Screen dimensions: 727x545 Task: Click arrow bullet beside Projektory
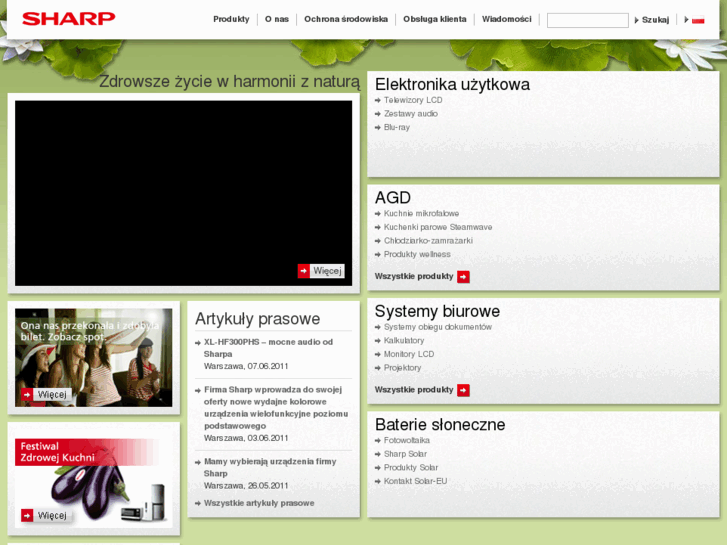(378, 368)
